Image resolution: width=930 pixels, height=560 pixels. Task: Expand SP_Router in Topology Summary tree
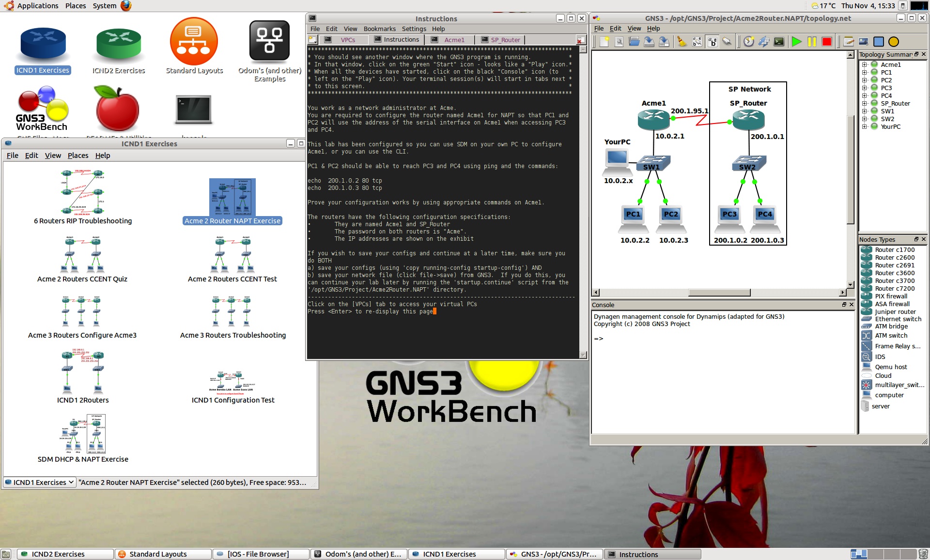[x=865, y=104]
